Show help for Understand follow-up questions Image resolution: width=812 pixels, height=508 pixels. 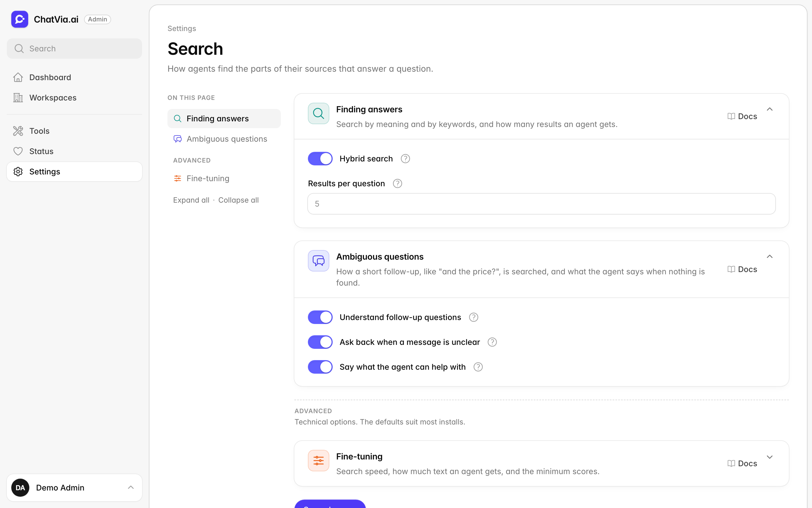[473, 317]
